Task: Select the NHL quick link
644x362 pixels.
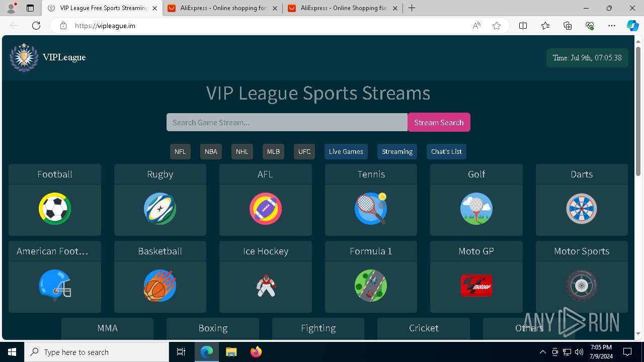Action: (x=242, y=151)
